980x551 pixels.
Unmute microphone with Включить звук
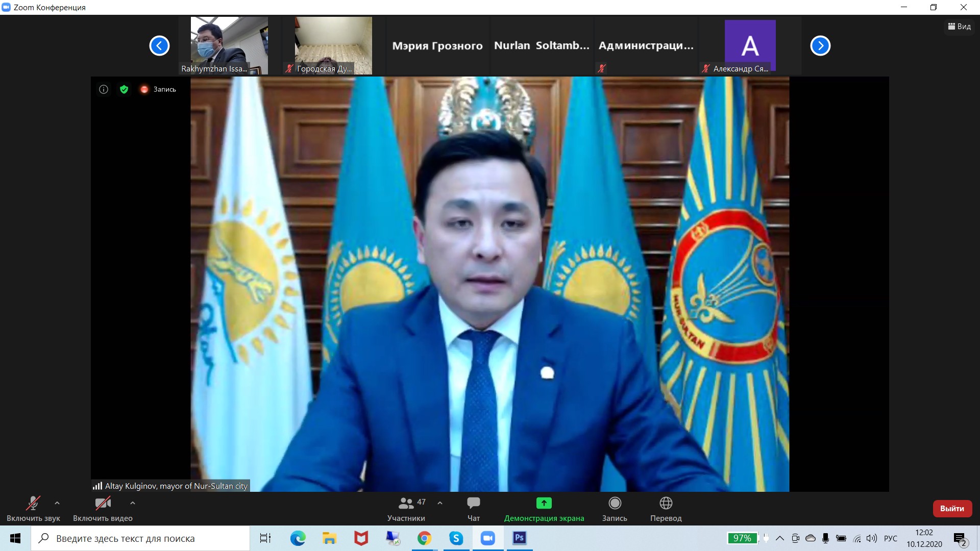33,509
